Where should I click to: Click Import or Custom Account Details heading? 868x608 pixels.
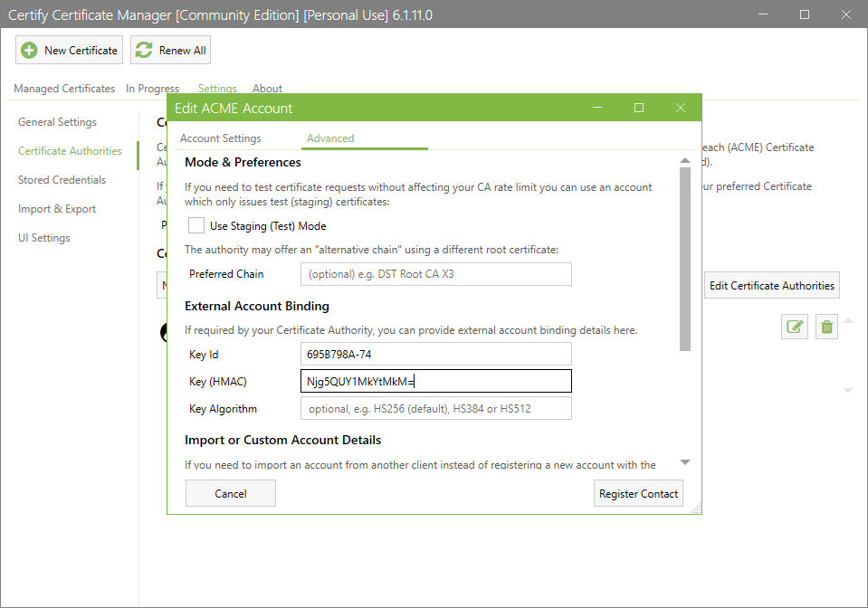click(283, 440)
